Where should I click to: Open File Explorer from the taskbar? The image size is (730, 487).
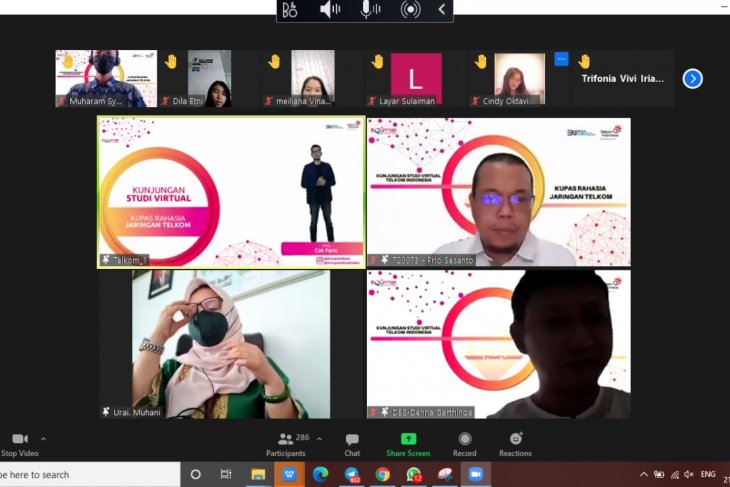258,474
